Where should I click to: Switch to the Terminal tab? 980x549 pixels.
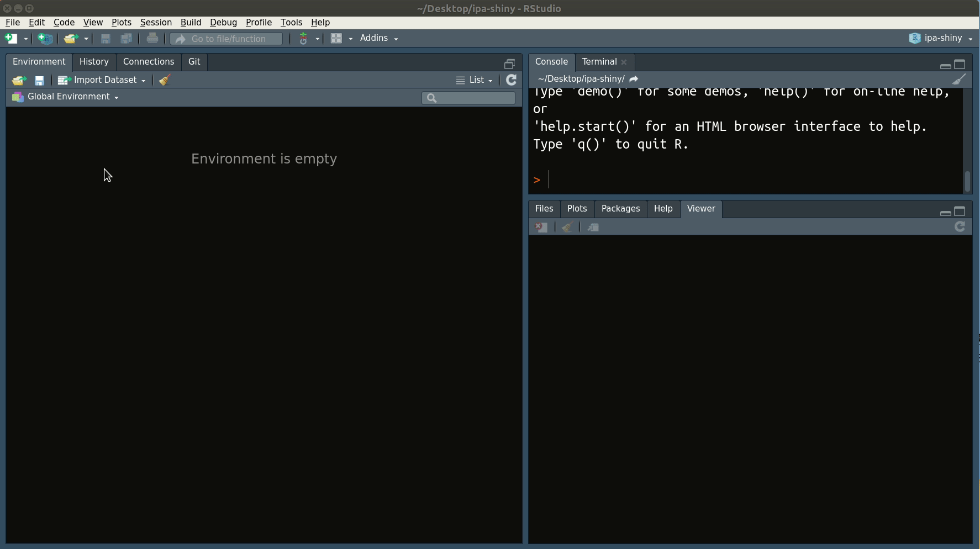click(x=599, y=62)
